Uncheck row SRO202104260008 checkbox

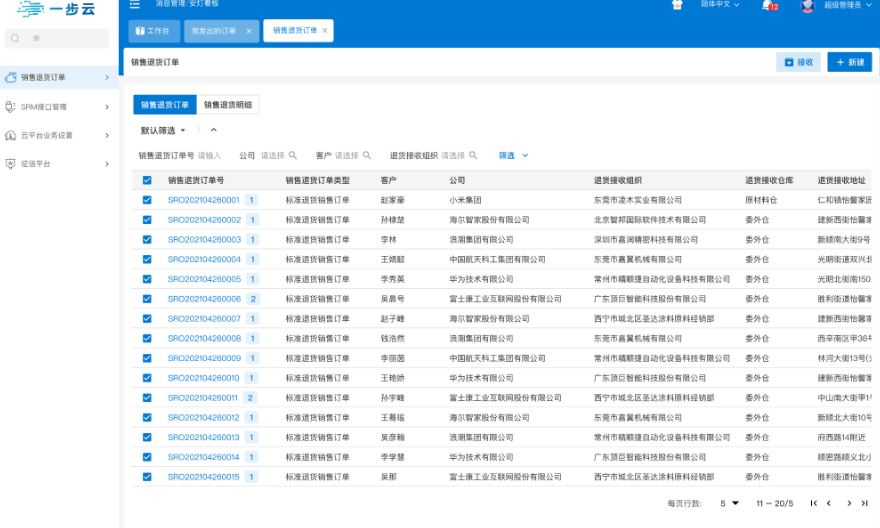tap(147, 339)
